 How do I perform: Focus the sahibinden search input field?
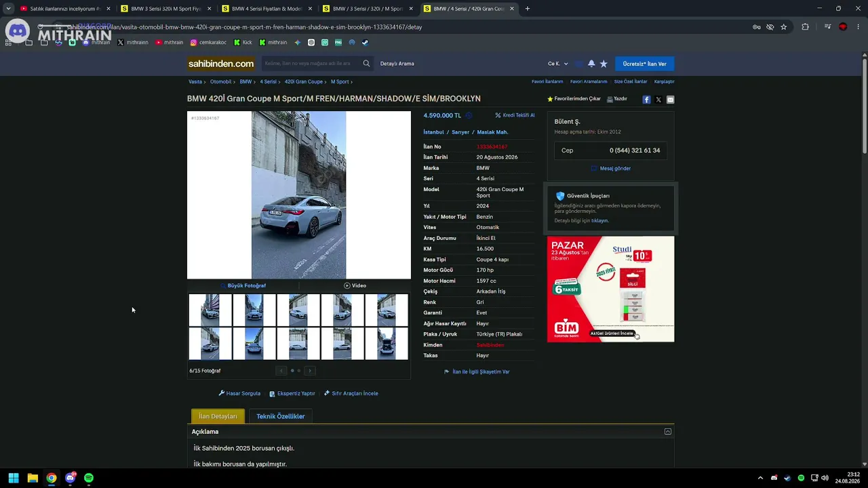coord(311,64)
